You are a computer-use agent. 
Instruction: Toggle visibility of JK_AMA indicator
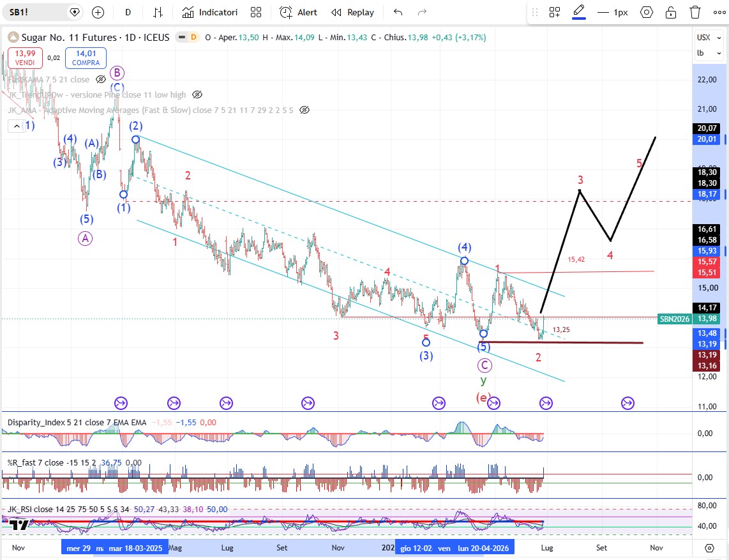[x=304, y=110]
